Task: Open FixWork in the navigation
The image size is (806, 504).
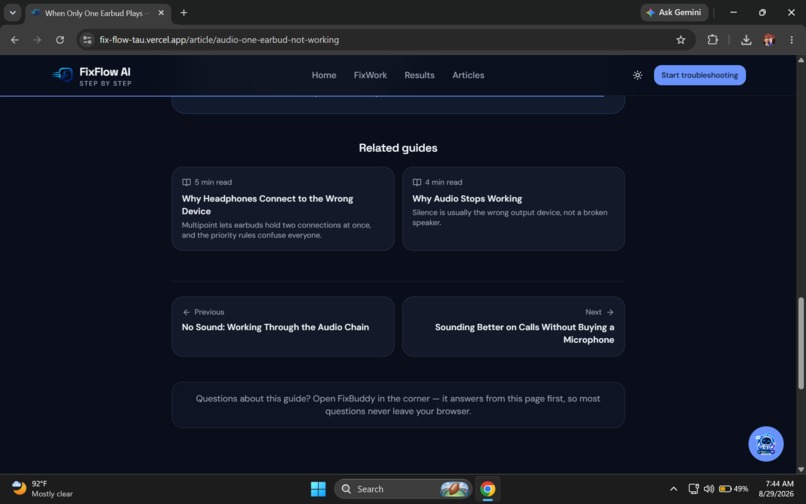Action: click(x=370, y=75)
